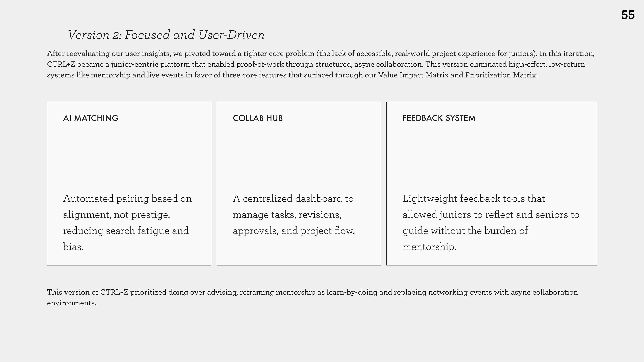
Task: Click the word 'environments.' at the bottom
Action: (72, 303)
